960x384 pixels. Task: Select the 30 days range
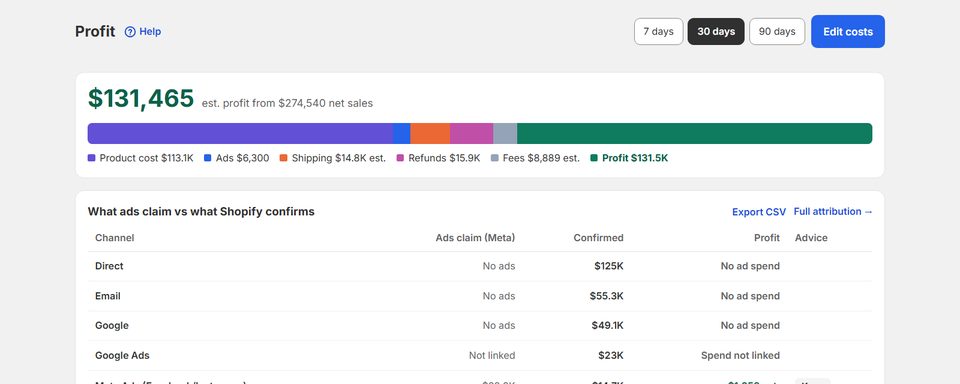click(x=716, y=31)
